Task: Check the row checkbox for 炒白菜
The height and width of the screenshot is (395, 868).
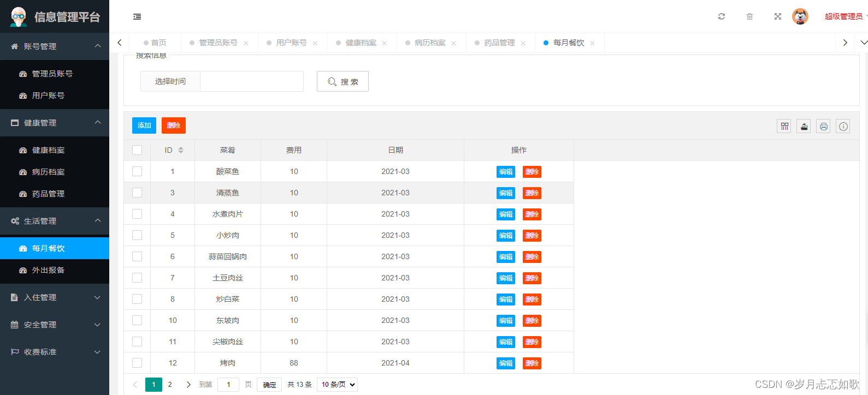Action: (x=137, y=299)
